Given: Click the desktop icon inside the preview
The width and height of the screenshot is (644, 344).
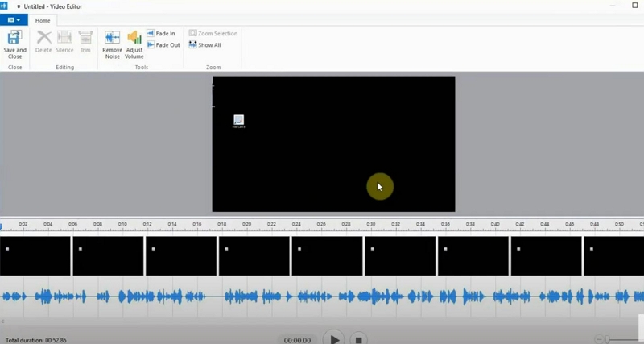Looking at the screenshot, I should pos(238,121).
